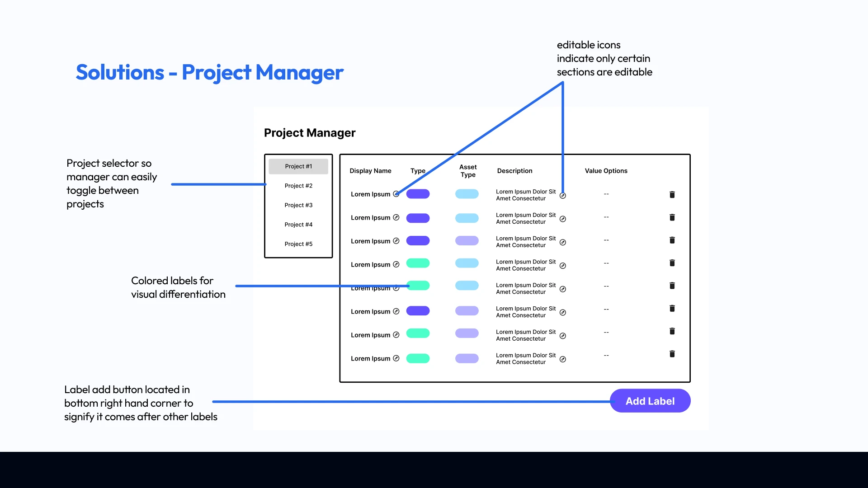Click the Description text in the fifth row
Viewport: 868px width, 488px height.
pos(525,288)
